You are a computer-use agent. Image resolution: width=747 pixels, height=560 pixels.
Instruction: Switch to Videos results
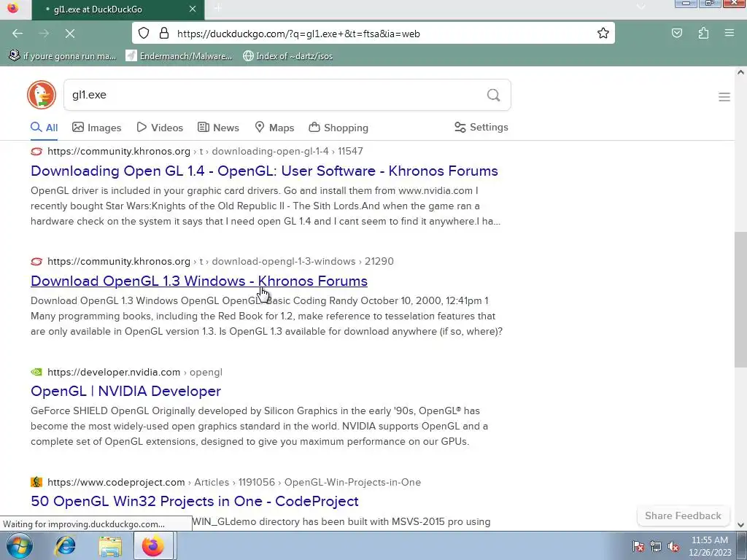tap(160, 128)
